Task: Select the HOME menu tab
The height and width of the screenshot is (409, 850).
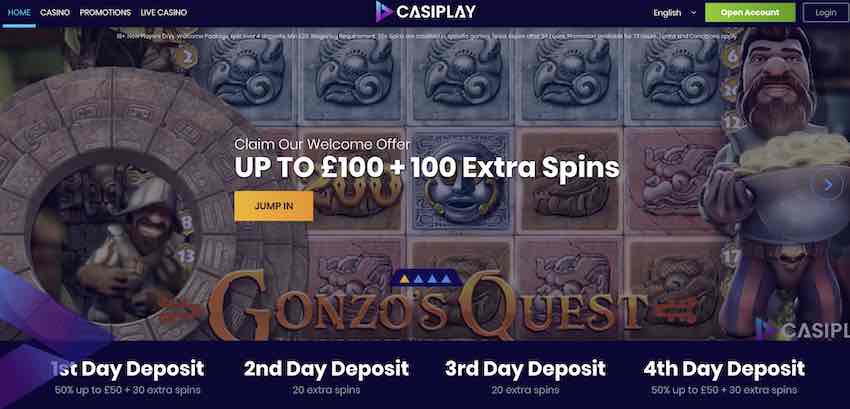Action: coord(19,12)
